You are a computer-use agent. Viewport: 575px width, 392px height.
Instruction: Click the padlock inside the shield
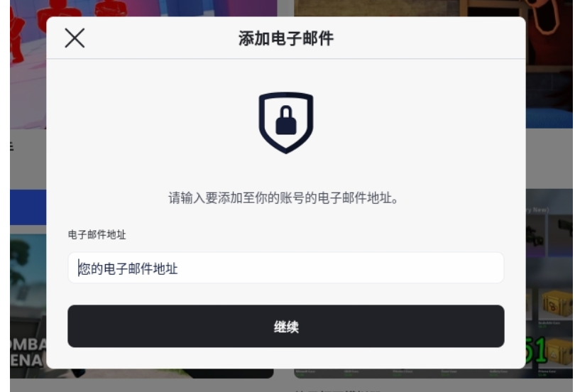tap(286, 120)
